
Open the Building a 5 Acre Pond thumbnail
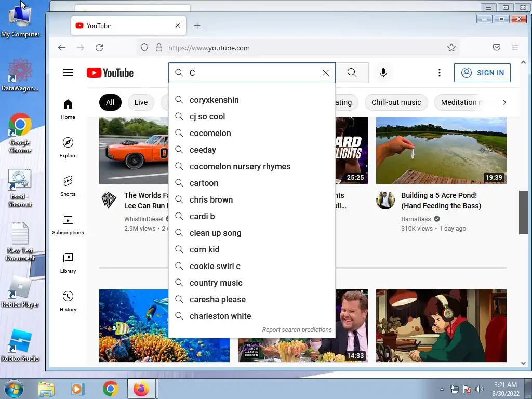point(441,151)
